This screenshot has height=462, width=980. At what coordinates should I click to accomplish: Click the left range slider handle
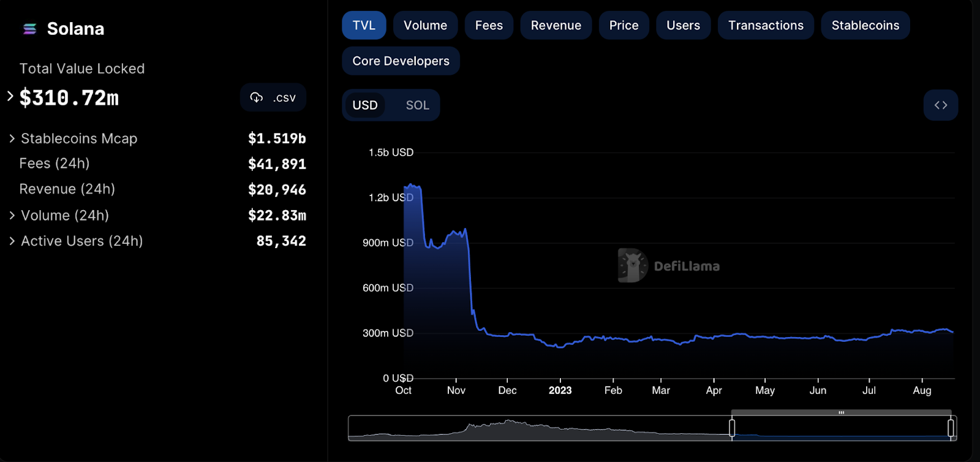(x=732, y=428)
